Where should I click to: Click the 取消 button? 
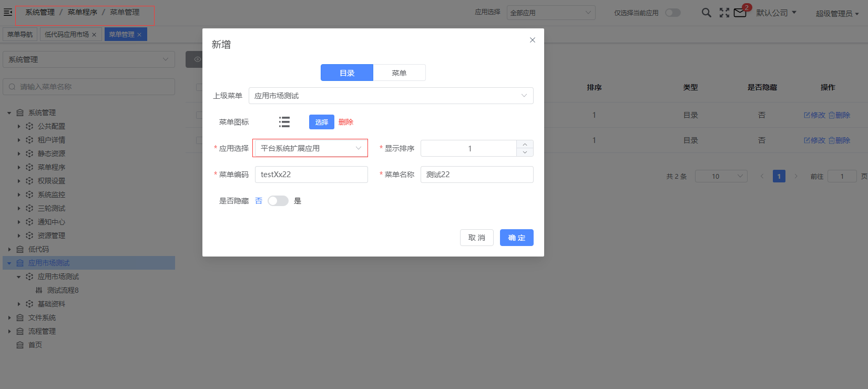(477, 238)
